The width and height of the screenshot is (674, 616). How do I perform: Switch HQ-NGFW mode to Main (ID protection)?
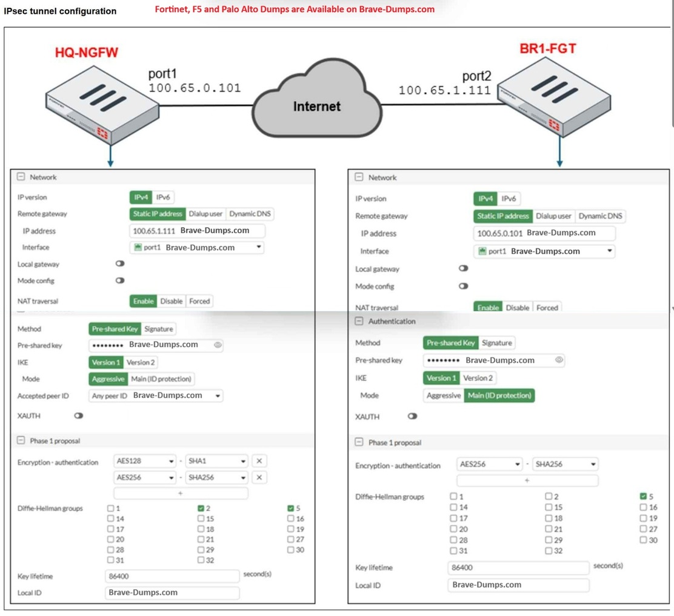point(161,379)
